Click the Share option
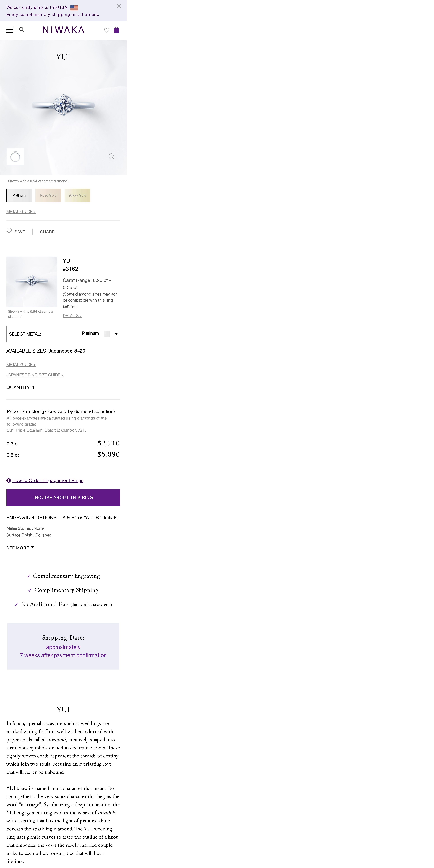The height and width of the screenshot is (868, 434). (47, 232)
